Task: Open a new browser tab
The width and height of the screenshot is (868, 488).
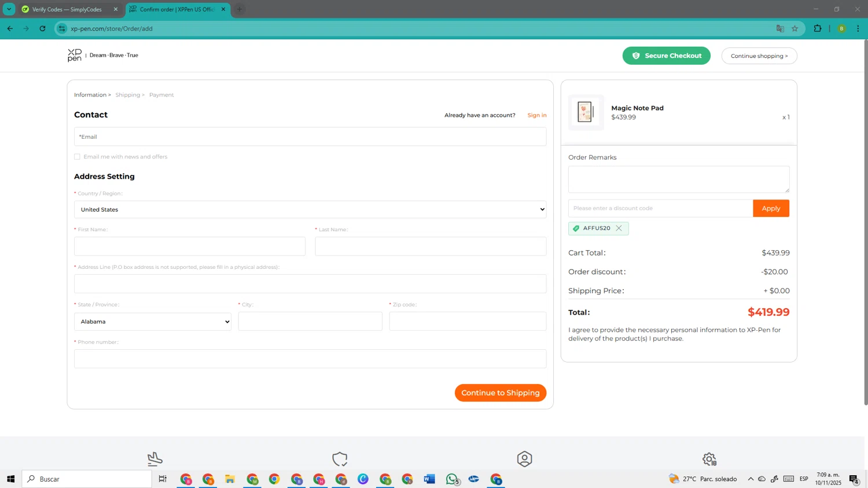Action: (x=240, y=9)
